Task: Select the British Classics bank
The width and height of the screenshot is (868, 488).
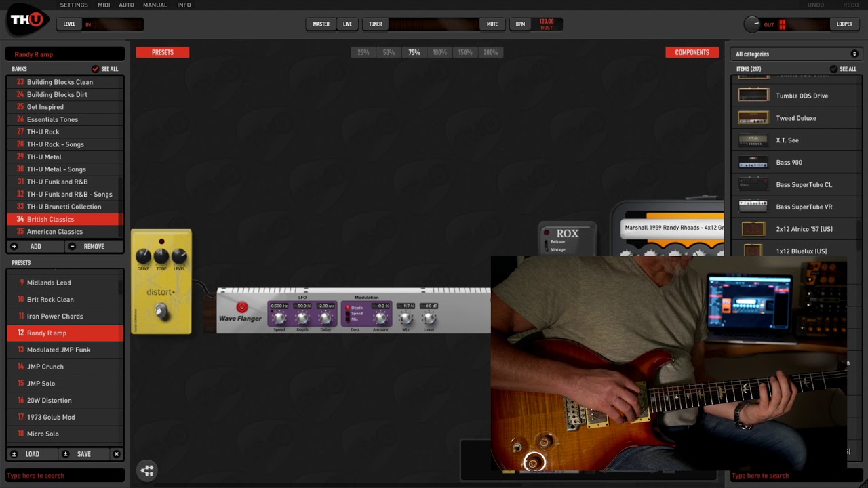Action: (65, 220)
